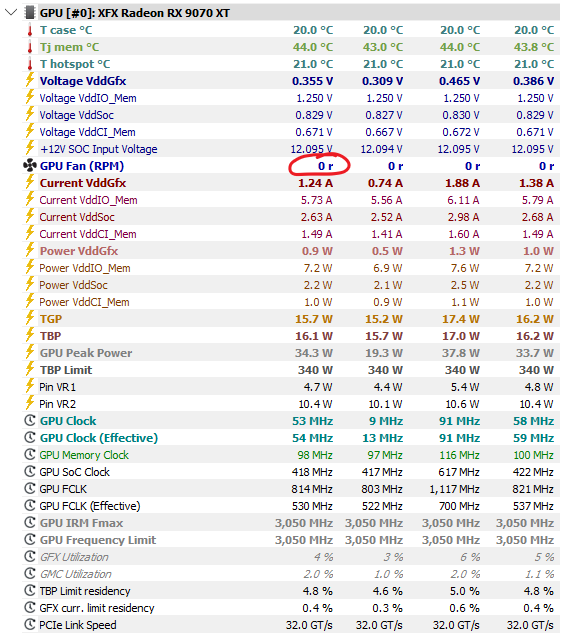Select the Voltage VddGfx label
The height and width of the screenshot is (638, 571).
tap(83, 81)
